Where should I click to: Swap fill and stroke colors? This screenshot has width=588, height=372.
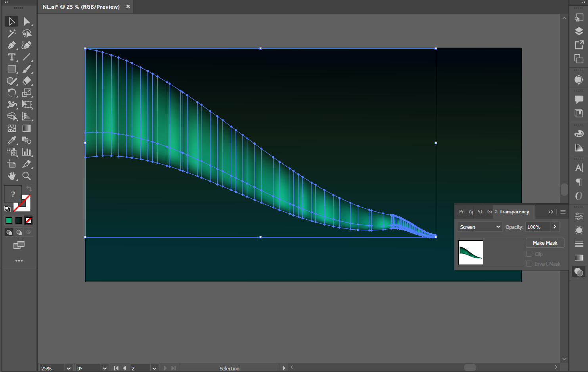tap(29, 189)
